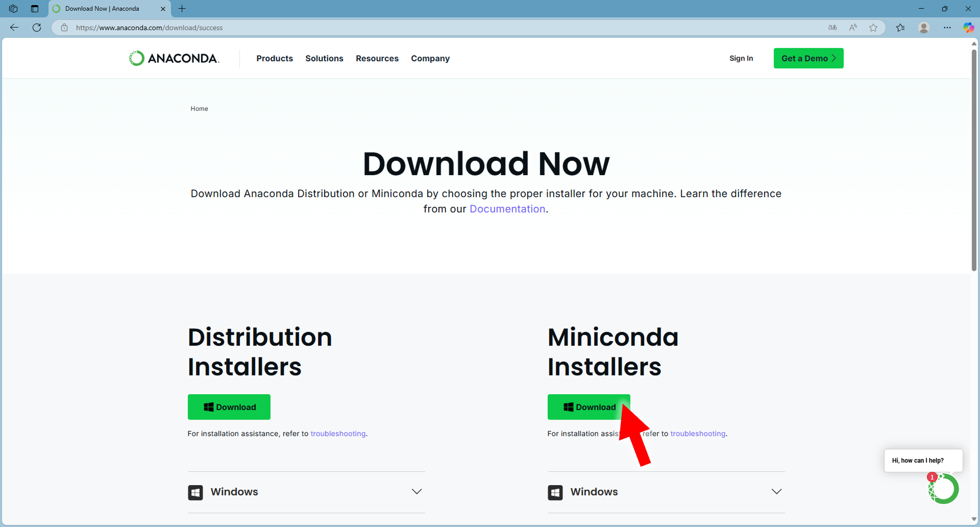The image size is (980, 527).
Task: Open troubleshooting link under Miniconda Installers
Action: [697, 433]
